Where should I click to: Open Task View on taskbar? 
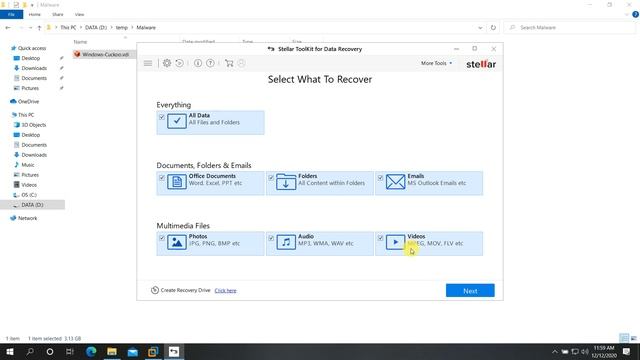point(70,351)
